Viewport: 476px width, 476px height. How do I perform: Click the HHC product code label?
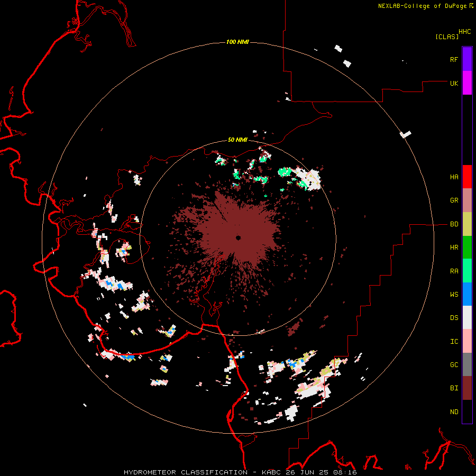pos(464,32)
